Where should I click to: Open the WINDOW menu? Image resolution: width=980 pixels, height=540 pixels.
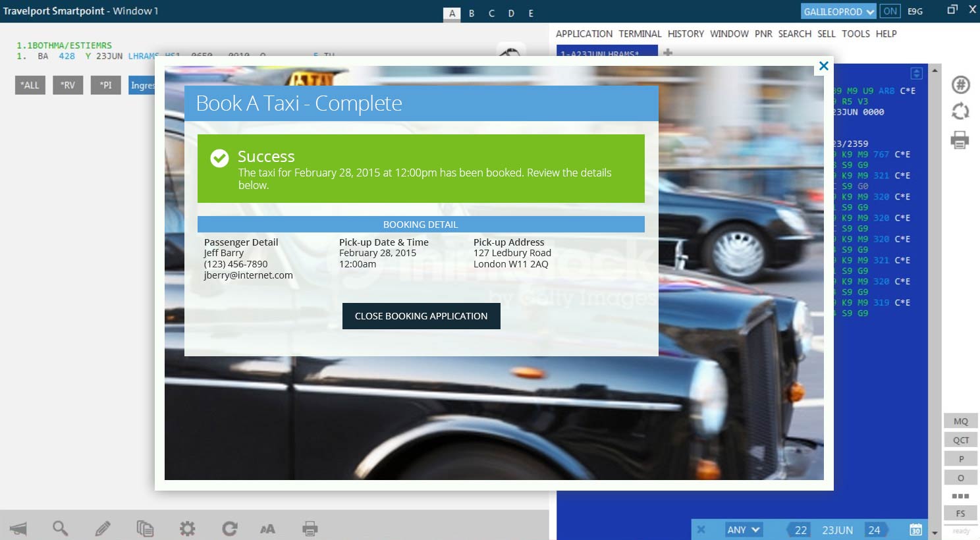click(729, 34)
